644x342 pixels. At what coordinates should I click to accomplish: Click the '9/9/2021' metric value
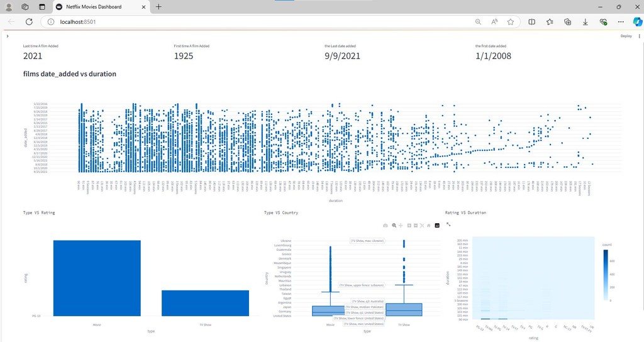[343, 56]
